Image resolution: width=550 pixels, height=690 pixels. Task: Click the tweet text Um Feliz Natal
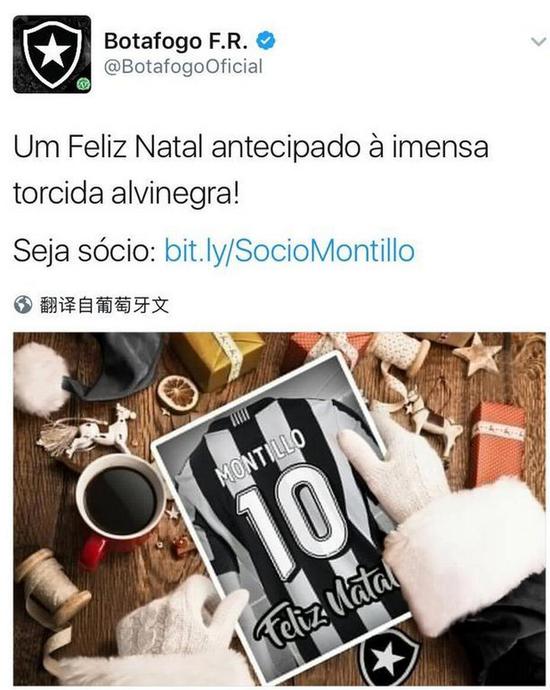(x=251, y=170)
